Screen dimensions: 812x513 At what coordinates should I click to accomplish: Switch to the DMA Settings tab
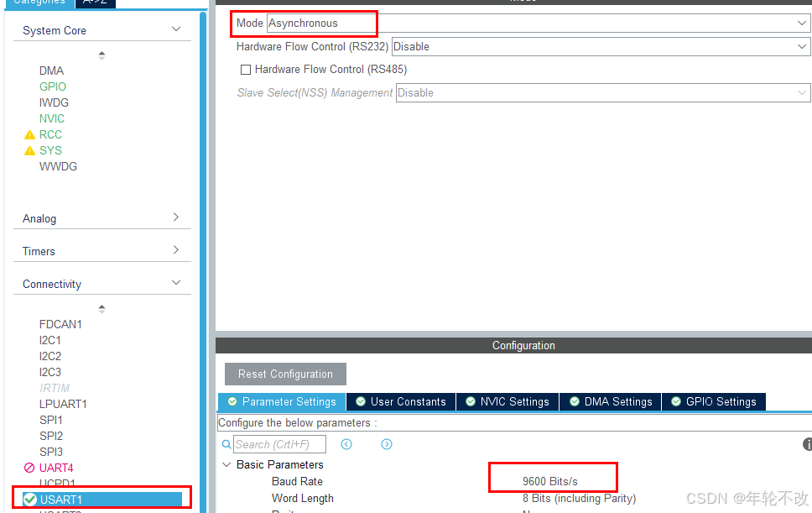610,402
